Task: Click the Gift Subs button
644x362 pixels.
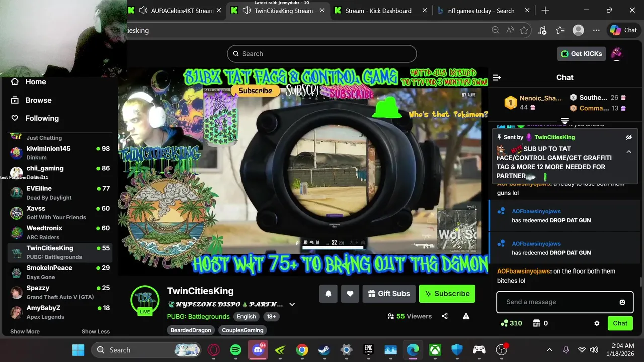Action: click(389, 294)
